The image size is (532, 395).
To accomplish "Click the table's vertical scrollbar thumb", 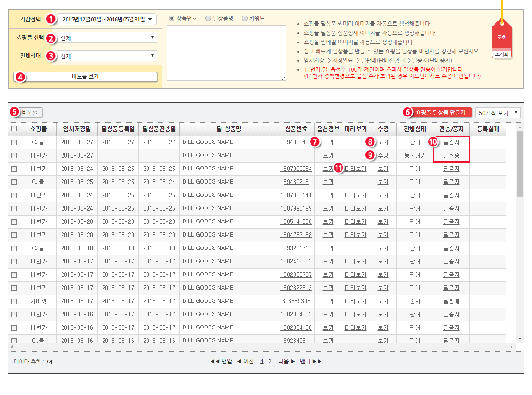I will (x=520, y=164).
